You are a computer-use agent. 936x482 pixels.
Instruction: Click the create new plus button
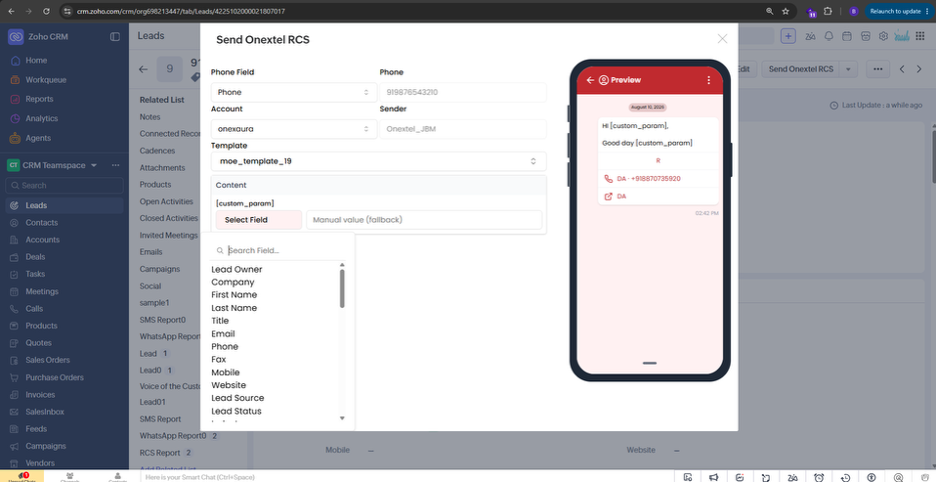[789, 36]
